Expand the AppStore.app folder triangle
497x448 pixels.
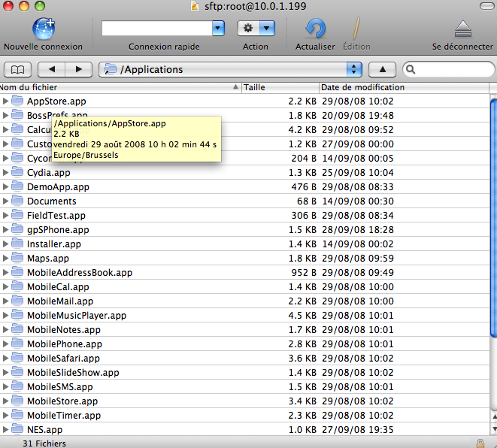pyautogui.click(x=5, y=101)
